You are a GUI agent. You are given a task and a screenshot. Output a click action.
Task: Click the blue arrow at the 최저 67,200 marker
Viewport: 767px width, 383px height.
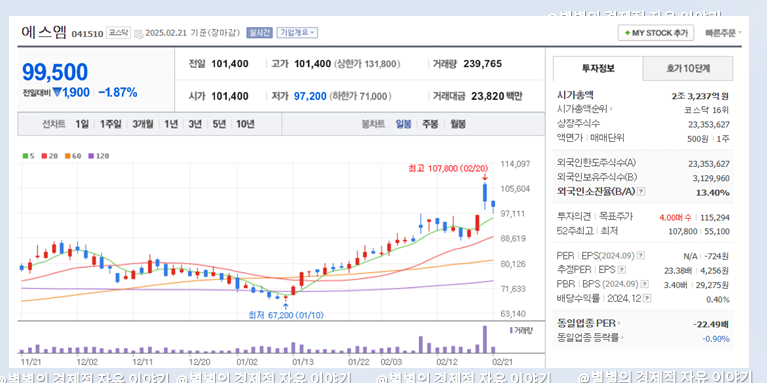tap(286, 306)
